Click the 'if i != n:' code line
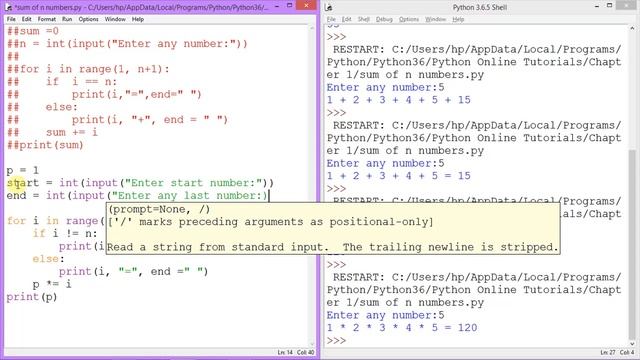The height and width of the screenshot is (360, 640). coord(65,233)
